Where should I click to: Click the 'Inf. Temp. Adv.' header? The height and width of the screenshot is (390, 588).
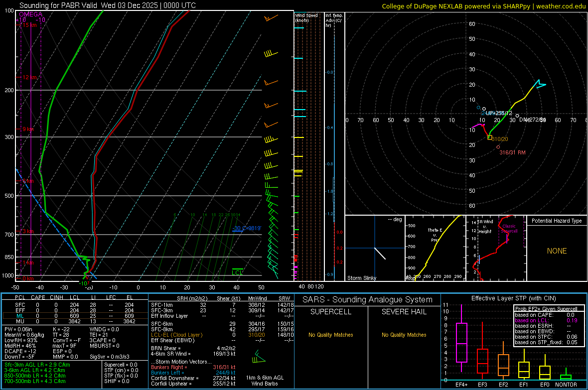click(x=334, y=20)
